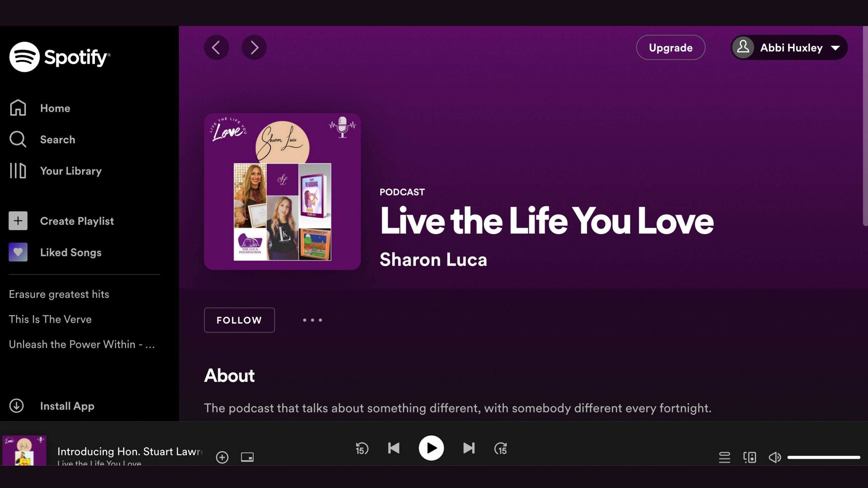Go to Your Library
The width and height of the screenshot is (868, 488).
[71, 171]
